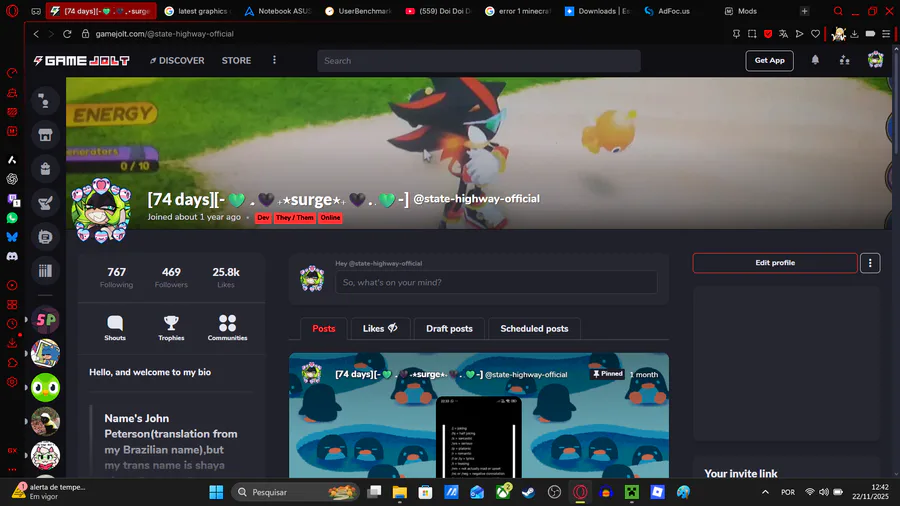This screenshot has width=900, height=506.
Task: Add page to bookmarks heart
Action: point(815,34)
